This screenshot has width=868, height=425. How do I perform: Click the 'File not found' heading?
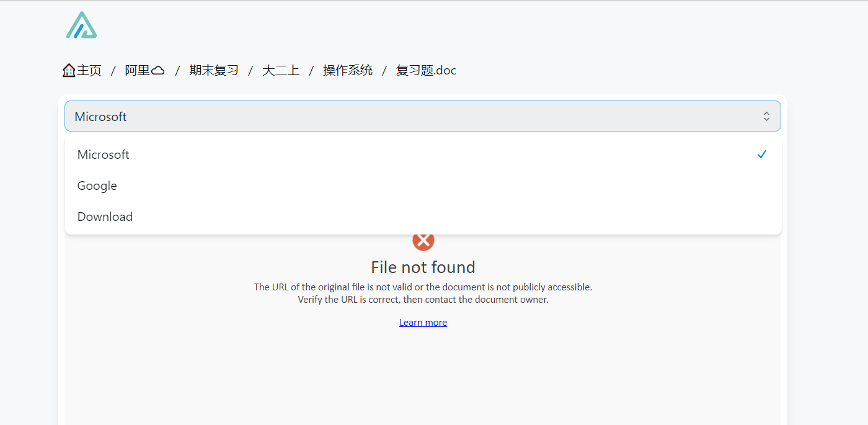pyautogui.click(x=423, y=267)
